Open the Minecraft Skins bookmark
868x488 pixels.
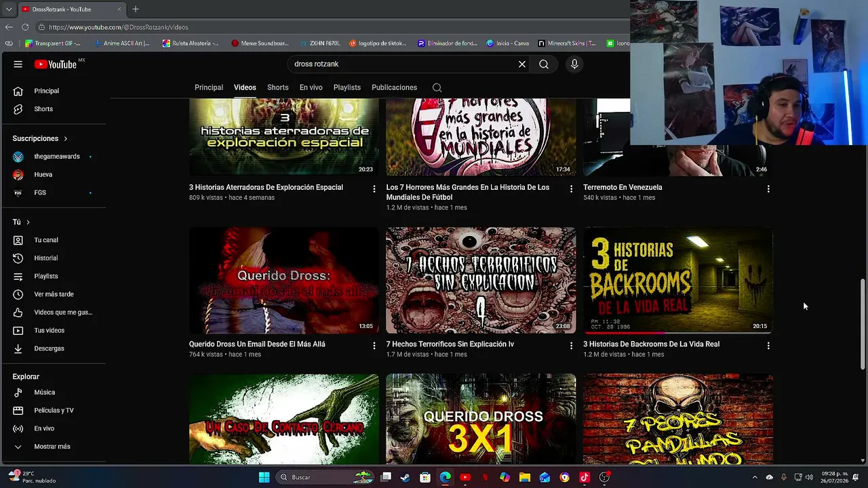[x=567, y=43]
